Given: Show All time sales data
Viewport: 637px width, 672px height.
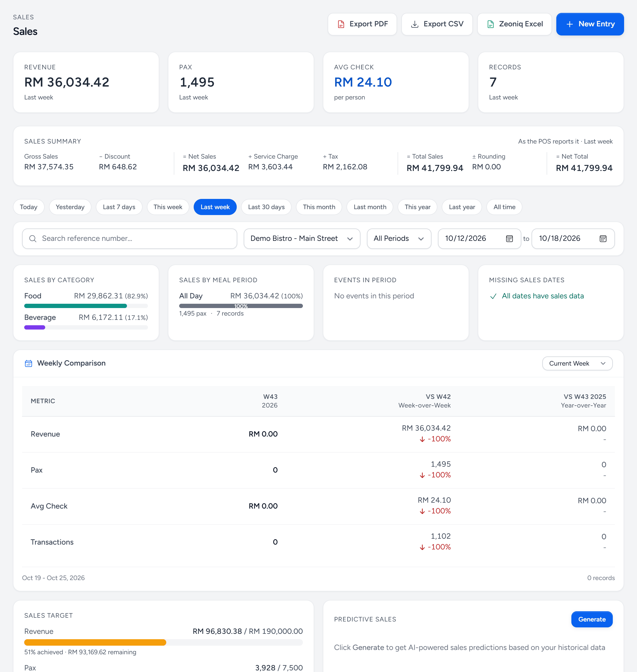Looking at the screenshot, I should [504, 207].
